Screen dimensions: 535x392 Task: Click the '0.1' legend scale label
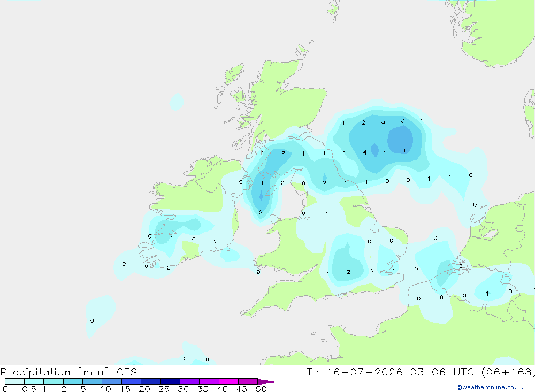[9, 389]
